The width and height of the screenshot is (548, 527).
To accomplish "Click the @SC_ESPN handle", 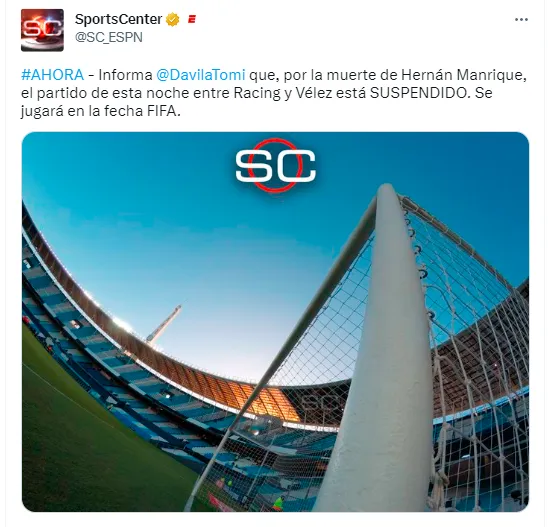I will [109, 37].
